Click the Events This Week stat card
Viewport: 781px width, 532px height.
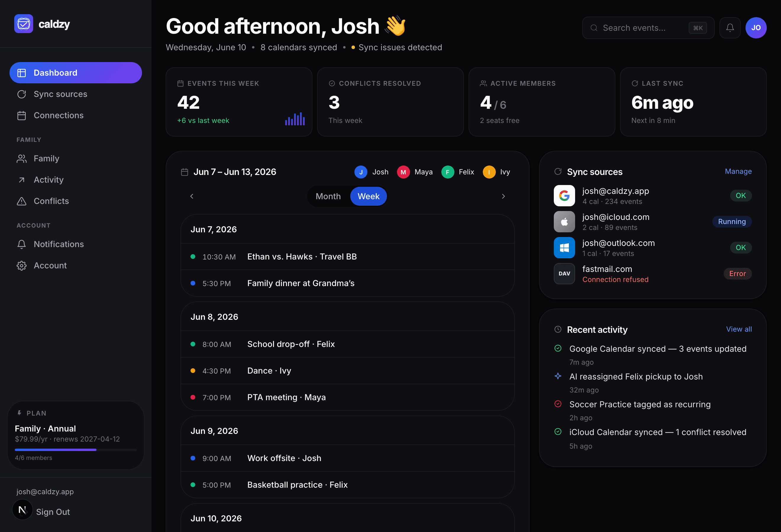239,102
